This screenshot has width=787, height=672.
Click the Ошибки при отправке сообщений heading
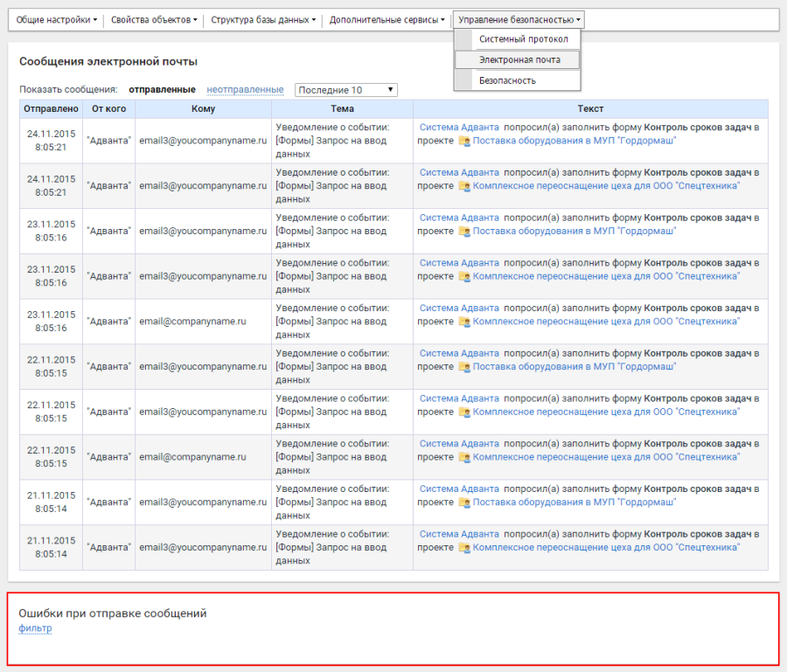[113, 613]
